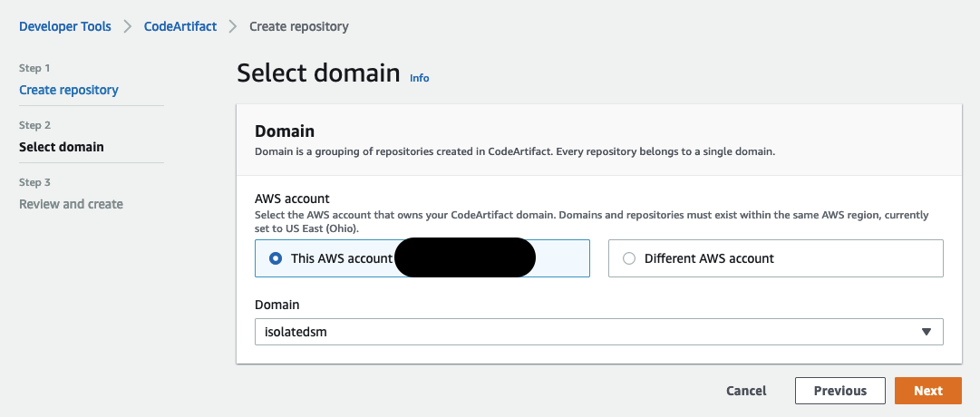Screen dimensions: 980x417
Task: Click the Developer Tools breadcrumb link
Action: (64, 26)
